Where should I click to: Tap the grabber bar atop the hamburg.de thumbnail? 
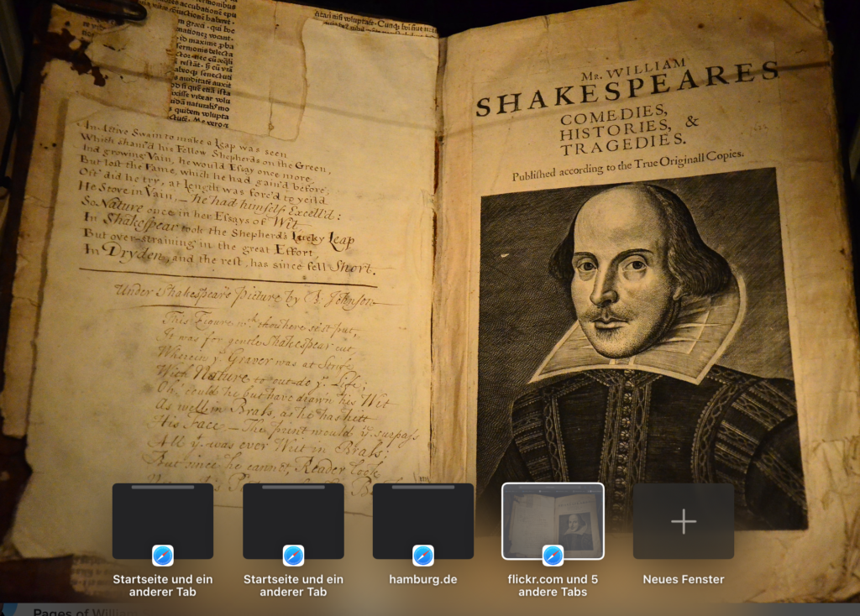[x=422, y=487]
